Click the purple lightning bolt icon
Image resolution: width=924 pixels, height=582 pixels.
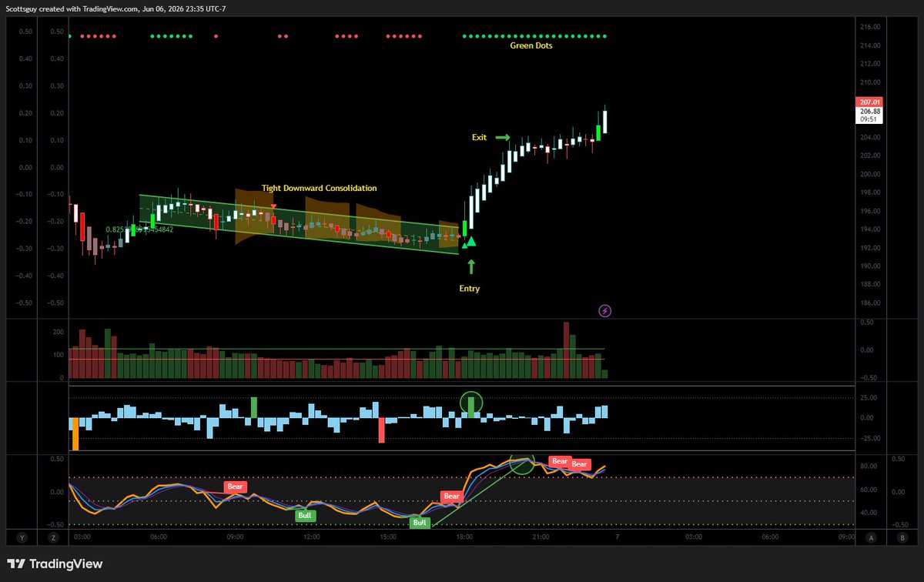(x=605, y=311)
